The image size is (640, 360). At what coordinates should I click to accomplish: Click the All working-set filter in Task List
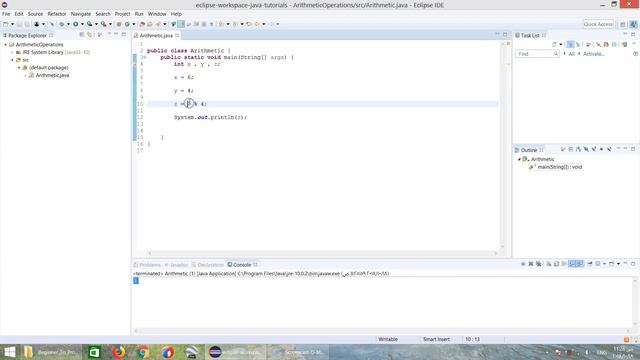pos(571,54)
